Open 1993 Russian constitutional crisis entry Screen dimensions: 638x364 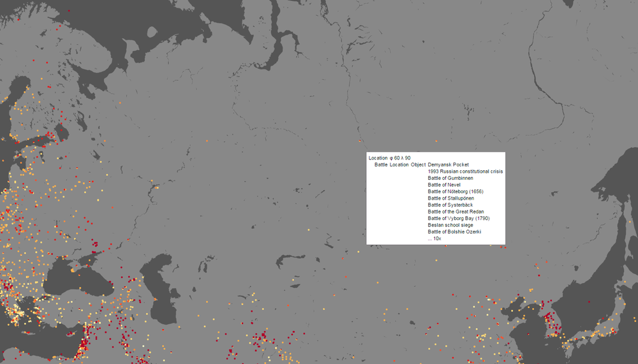pos(465,171)
